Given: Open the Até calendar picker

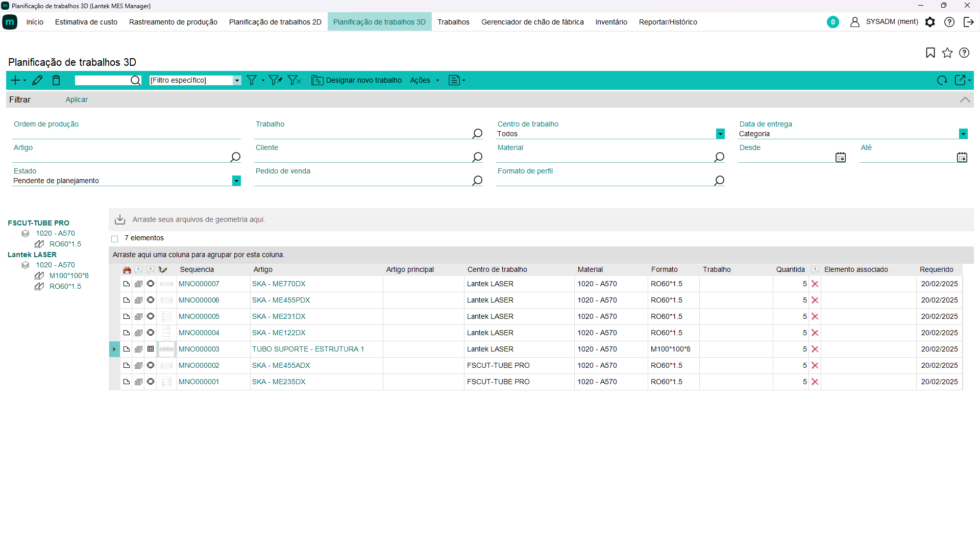Looking at the screenshot, I should point(962,157).
